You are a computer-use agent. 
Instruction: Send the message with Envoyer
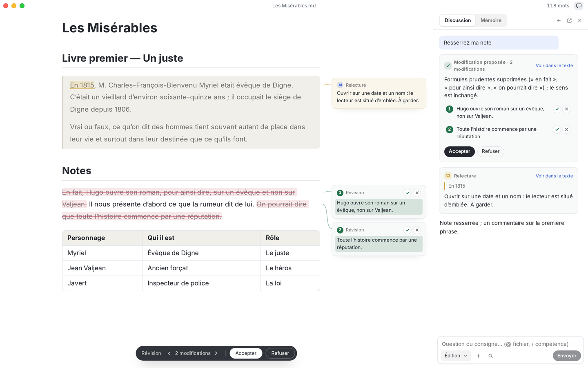click(x=567, y=356)
